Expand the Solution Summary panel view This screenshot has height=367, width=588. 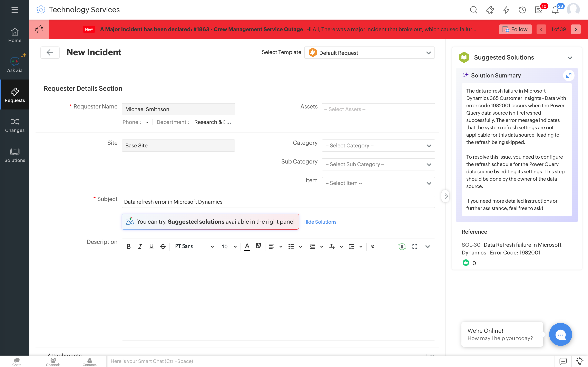click(x=569, y=75)
